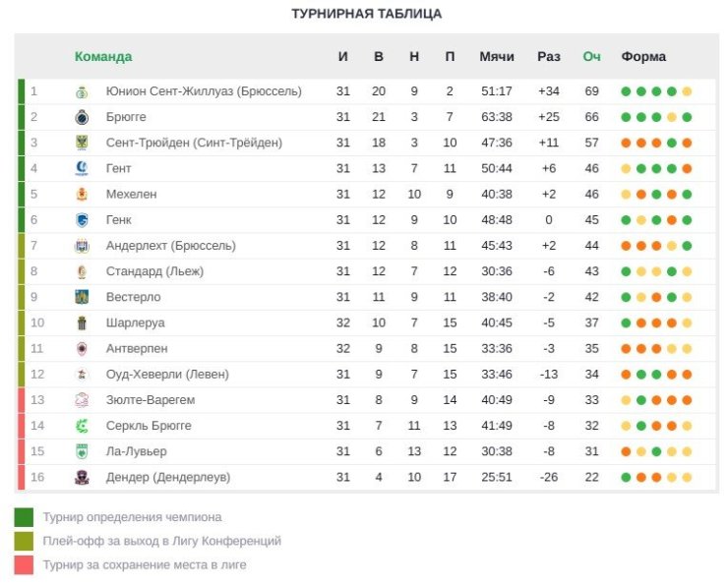
Task: Click the Мячи column header
Action: point(497,57)
